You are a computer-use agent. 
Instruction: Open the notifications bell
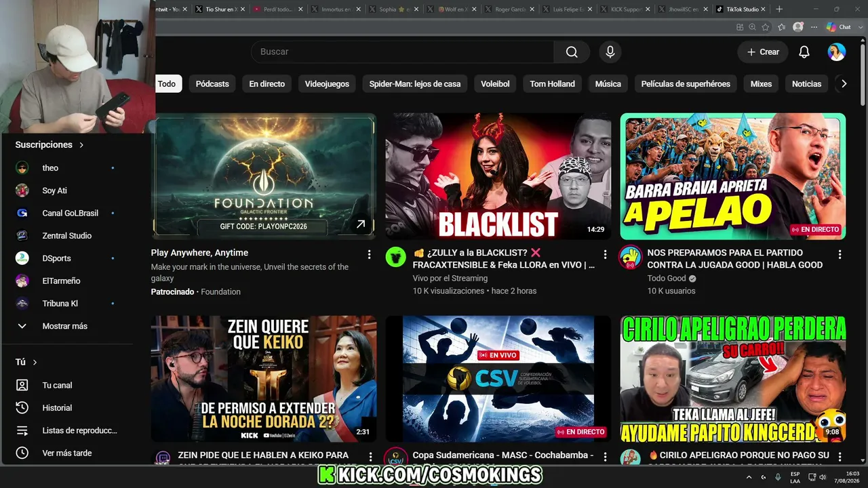(x=804, y=52)
